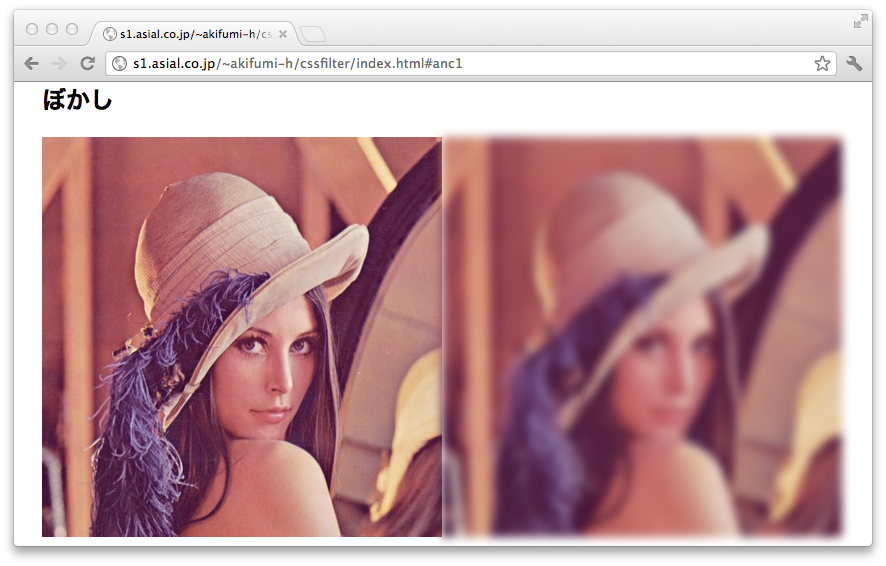Open the wrench settings menu

pos(854,63)
